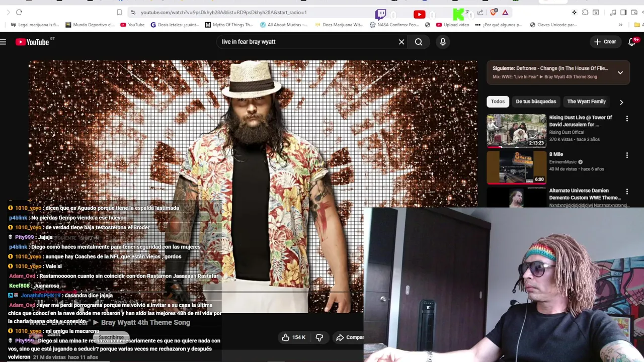644x362 pixels.
Task: Select the De tus búsquedas chip
Action: [x=536, y=102]
